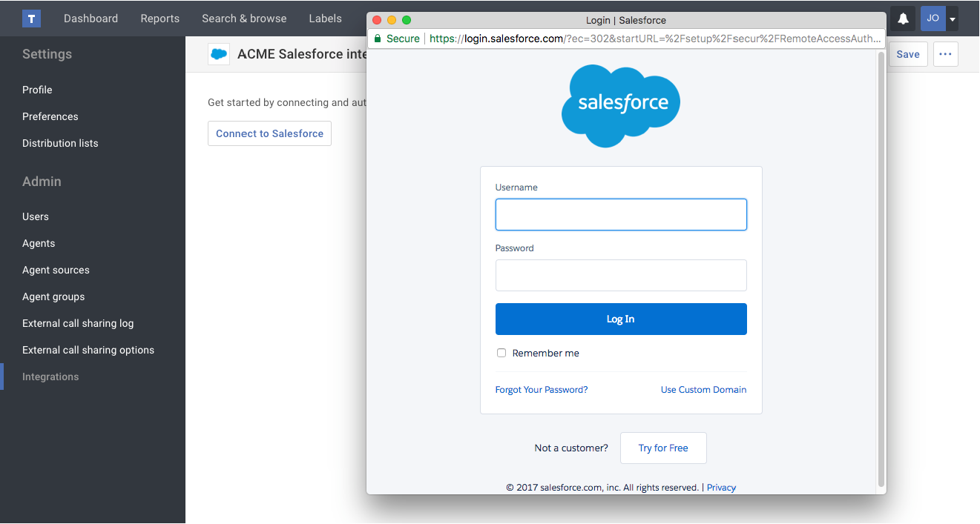The image size is (980, 524).
Task: Go to the Labels section
Action: 325,18
